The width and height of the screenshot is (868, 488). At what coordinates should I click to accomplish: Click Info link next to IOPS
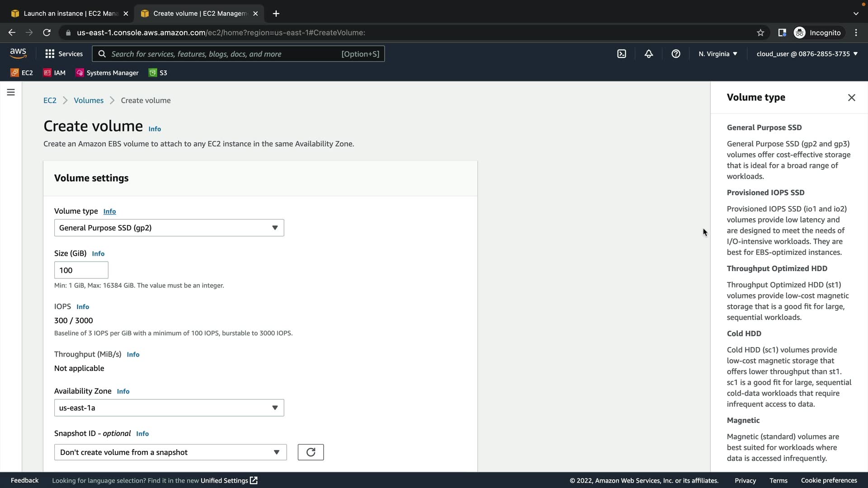click(x=83, y=307)
